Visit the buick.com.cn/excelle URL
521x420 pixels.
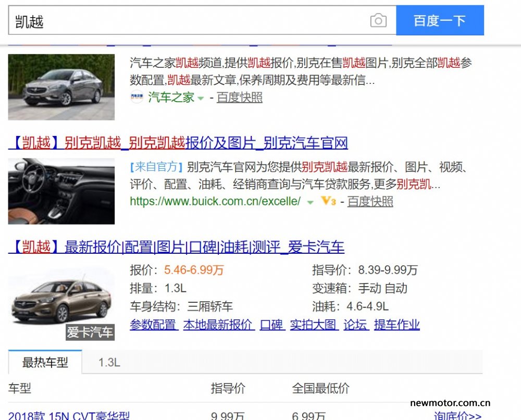point(215,201)
